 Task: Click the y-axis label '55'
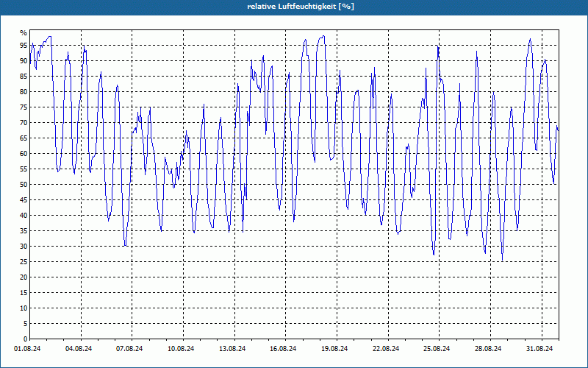point(24,169)
